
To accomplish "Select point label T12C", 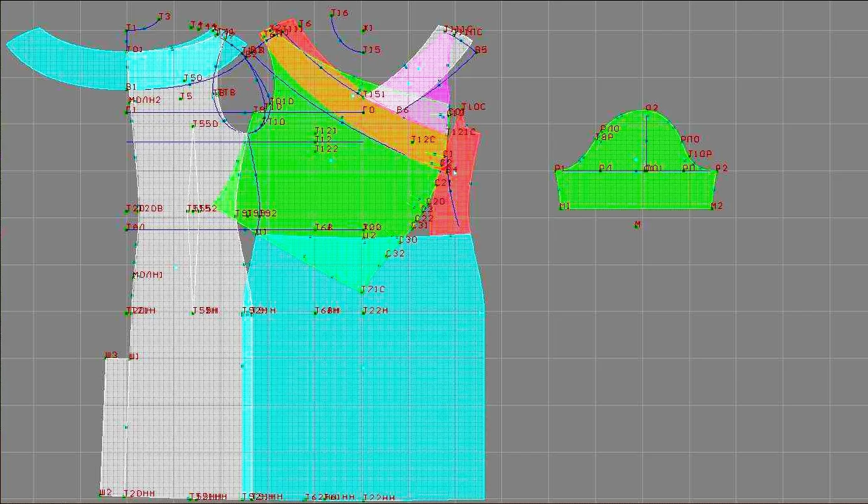I will [423, 139].
